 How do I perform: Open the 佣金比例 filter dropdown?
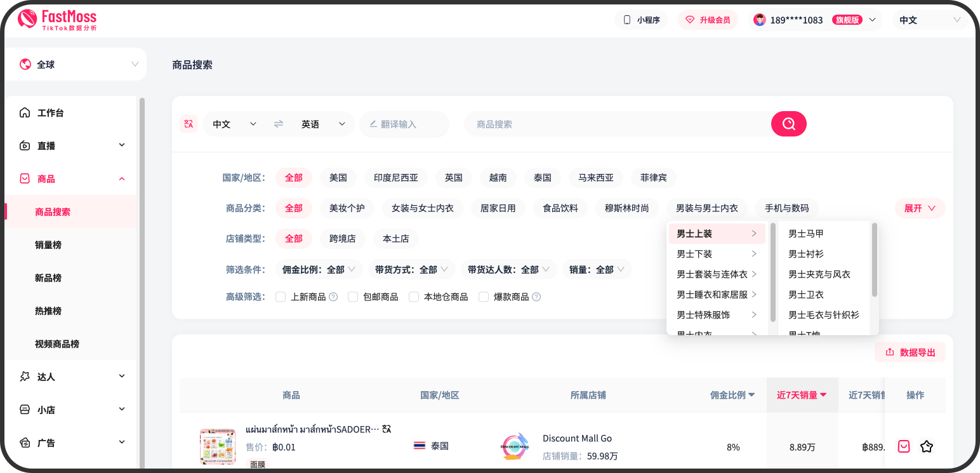click(318, 269)
